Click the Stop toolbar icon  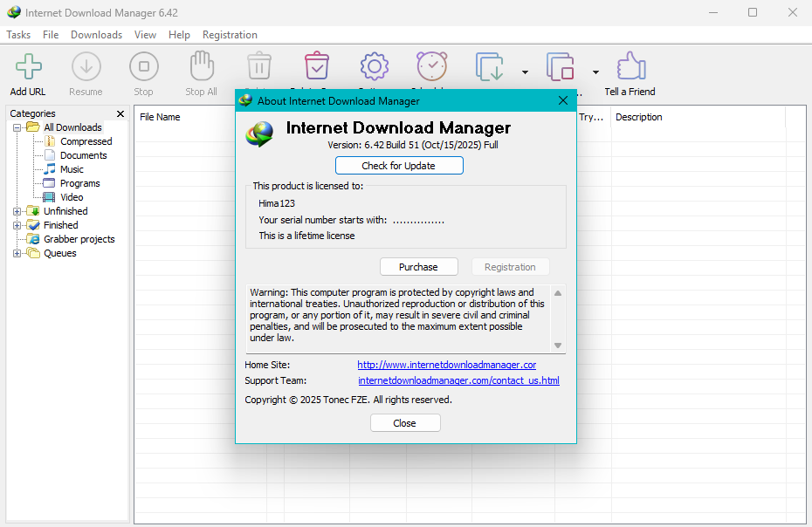coord(144,66)
